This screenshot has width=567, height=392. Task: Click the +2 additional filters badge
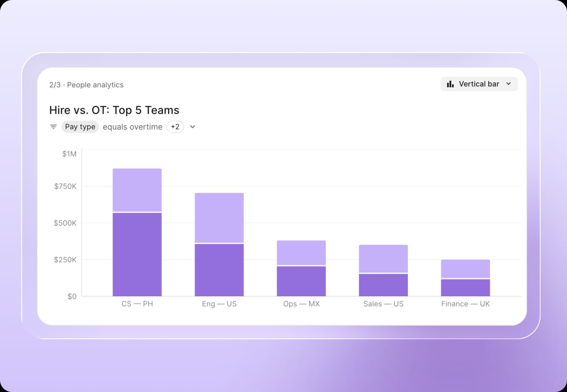(x=175, y=127)
